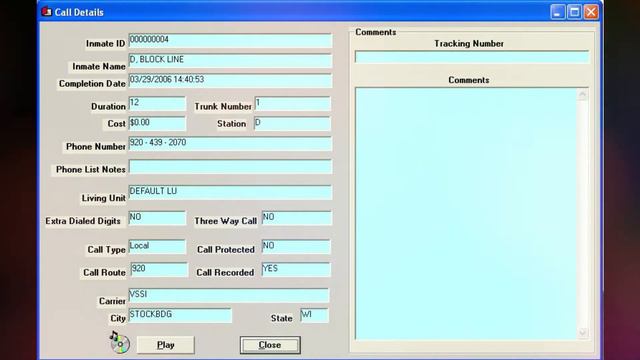Click the Extra Dialed Digits label
The image size is (640, 360).
tap(83, 221)
